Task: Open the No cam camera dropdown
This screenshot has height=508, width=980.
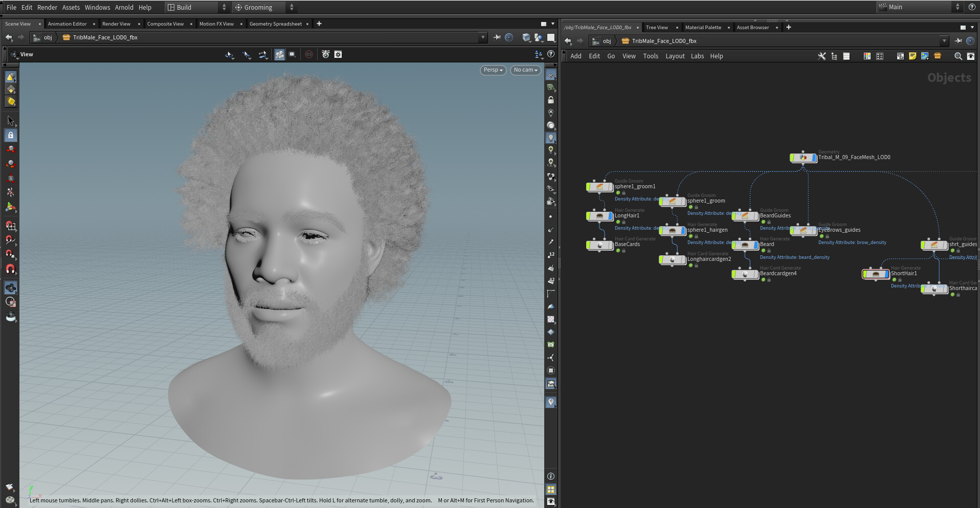Action: [x=525, y=70]
